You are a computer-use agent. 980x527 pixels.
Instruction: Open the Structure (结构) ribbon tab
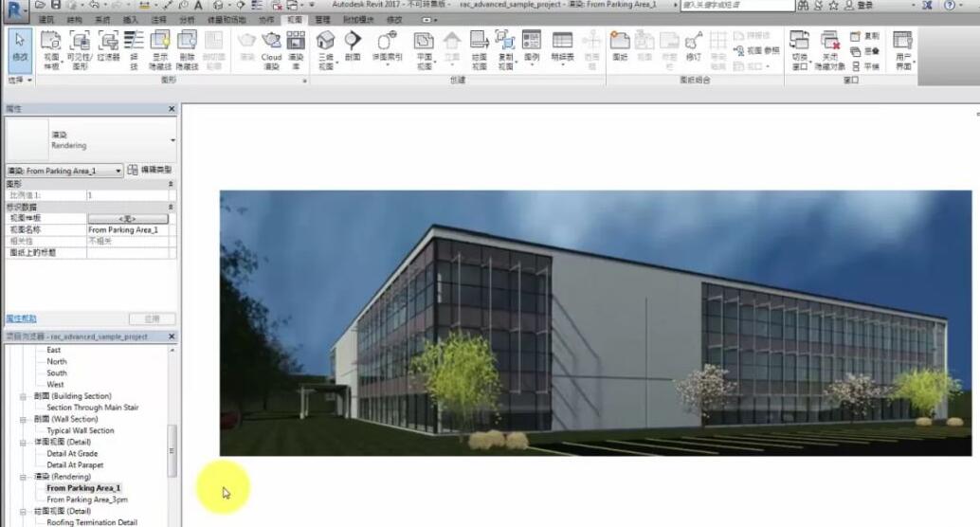click(x=74, y=20)
